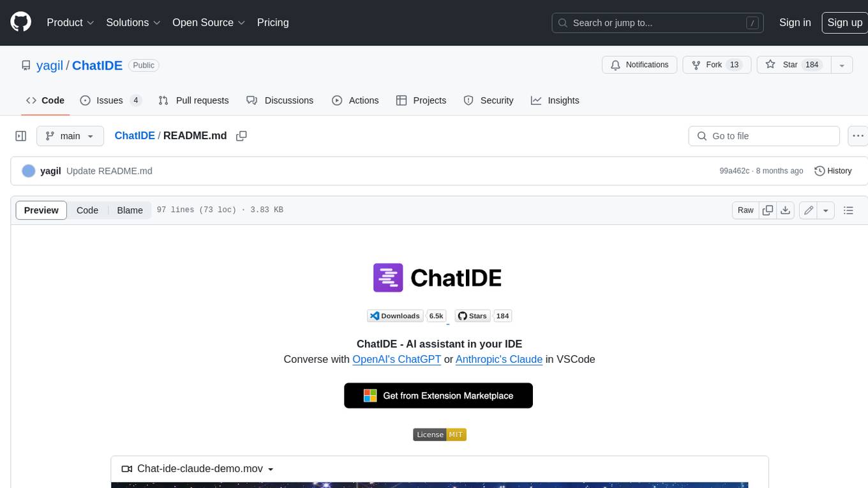Click the VS Code Downloads 6.5k badge
This screenshot has width=868, height=488.
(407, 316)
